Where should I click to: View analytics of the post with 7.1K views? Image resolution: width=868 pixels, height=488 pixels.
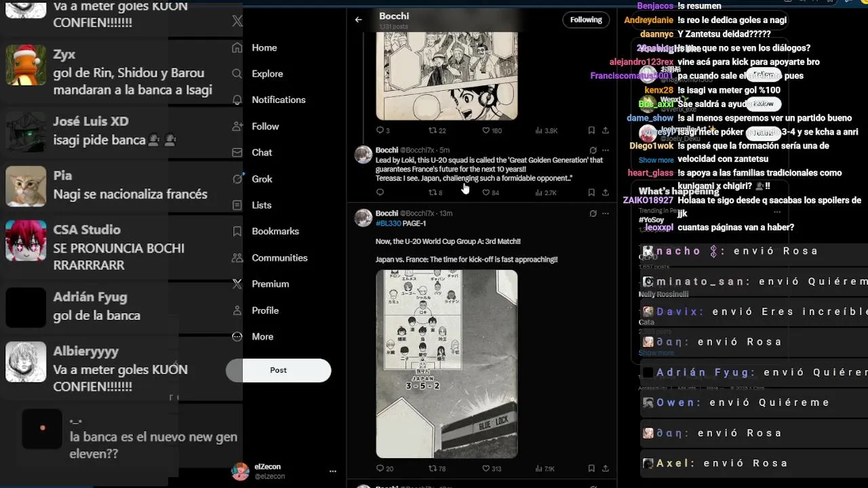(x=545, y=468)
